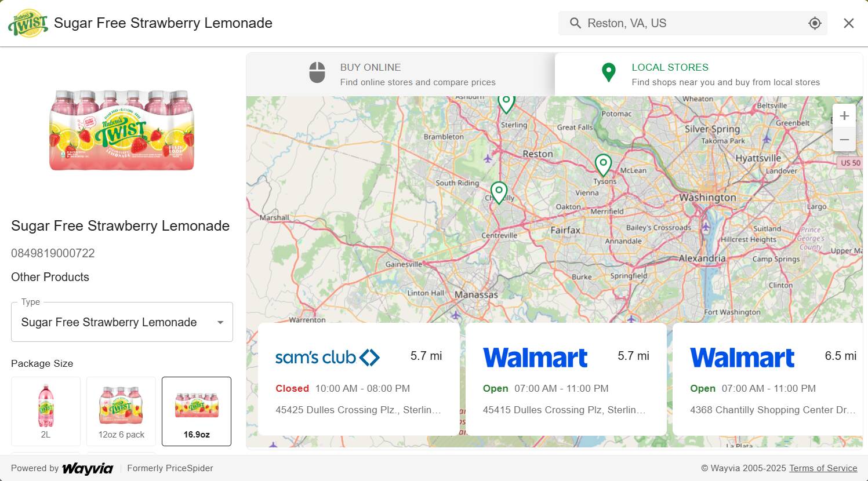Click the Strawberry Lemonade product image
868x481 pixels.
click(x=122, y=130)
